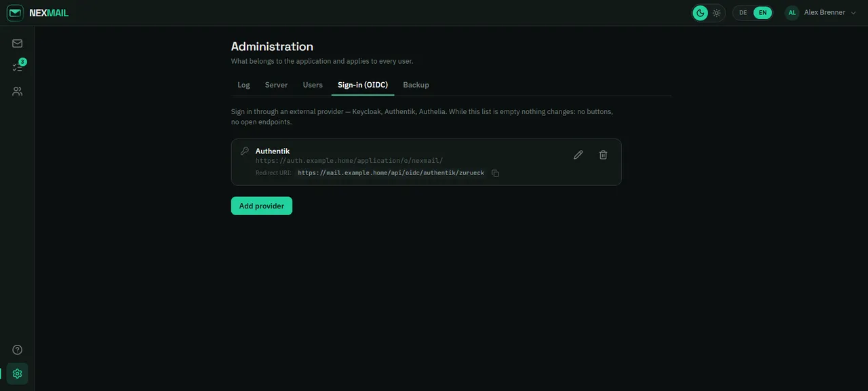The height and width of the screenshot is (391, 868).
Task: Edit the Authentik provider with pencil icon
Action: [x=578, y=155]
